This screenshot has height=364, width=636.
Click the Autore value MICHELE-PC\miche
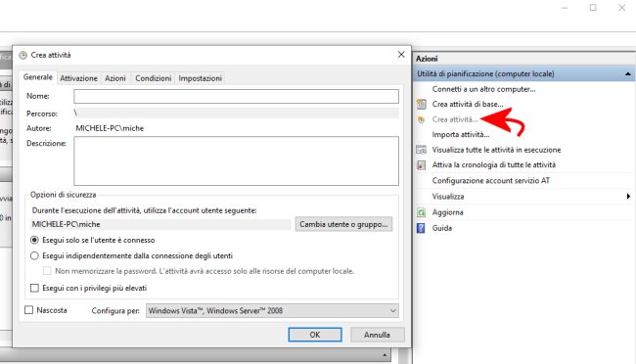pos(110,128)
